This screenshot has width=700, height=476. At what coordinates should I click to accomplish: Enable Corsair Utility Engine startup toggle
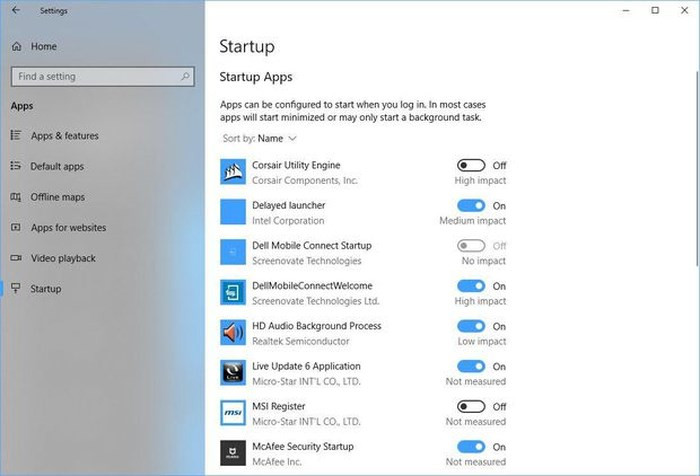[471, 165]
